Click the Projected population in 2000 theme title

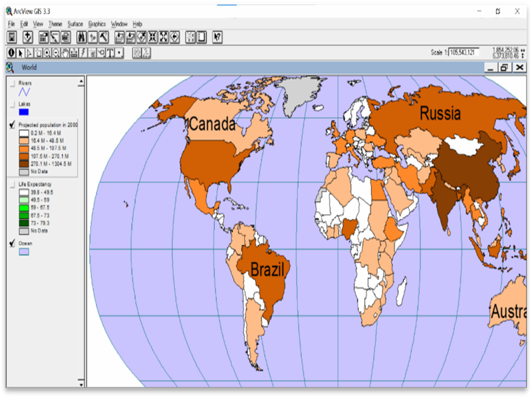49,125
